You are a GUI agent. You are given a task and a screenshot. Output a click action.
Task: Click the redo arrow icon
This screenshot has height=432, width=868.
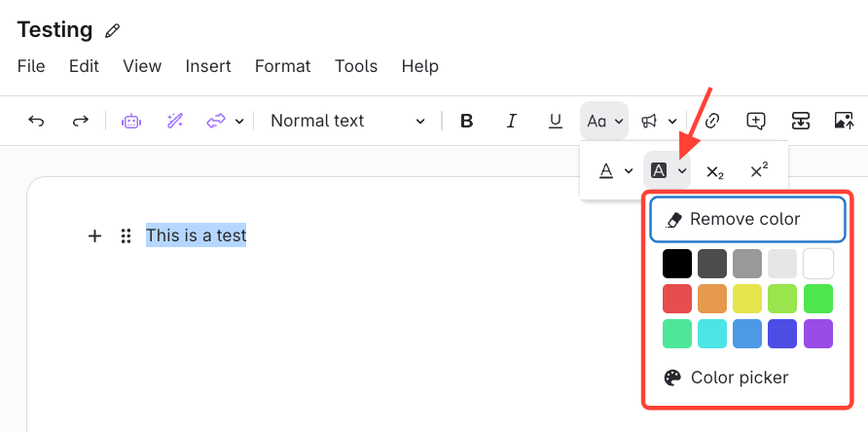pos(81,121)
